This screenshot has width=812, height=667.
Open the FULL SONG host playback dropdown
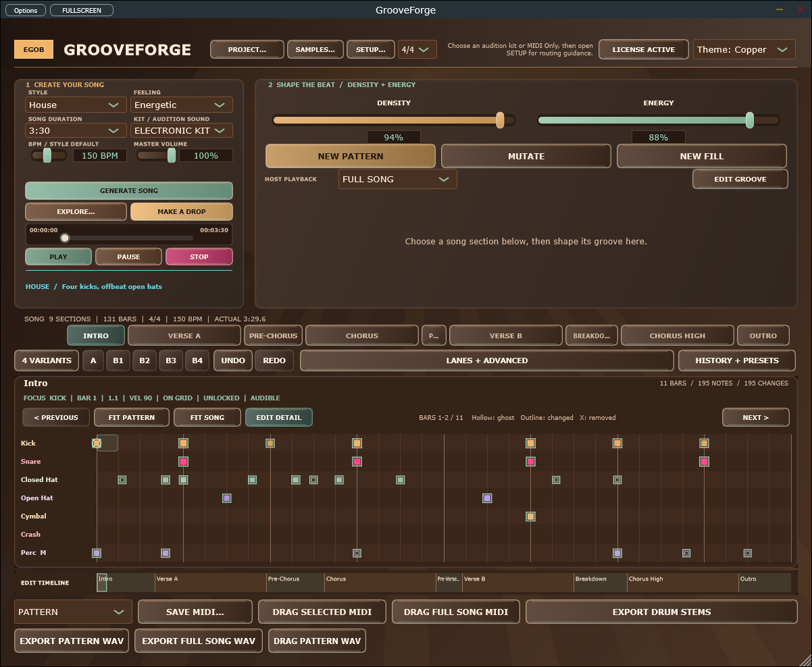click(397, 179)
